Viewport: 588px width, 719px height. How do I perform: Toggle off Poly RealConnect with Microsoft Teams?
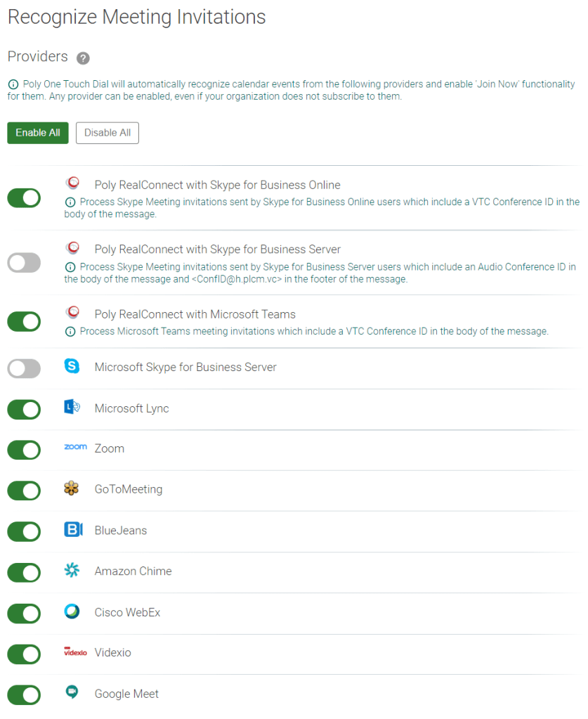tap(24, 322)
